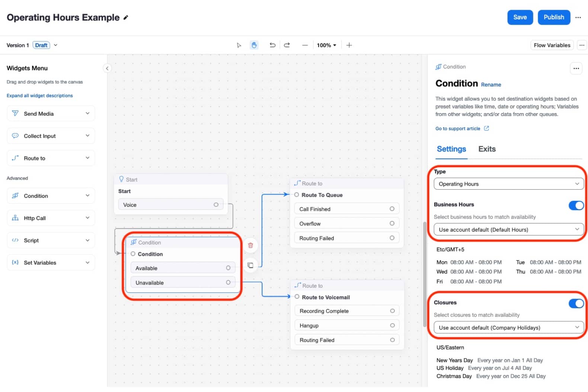Open the Settings tab
Screen dimensions: 588x392
(x=451, y=149)
